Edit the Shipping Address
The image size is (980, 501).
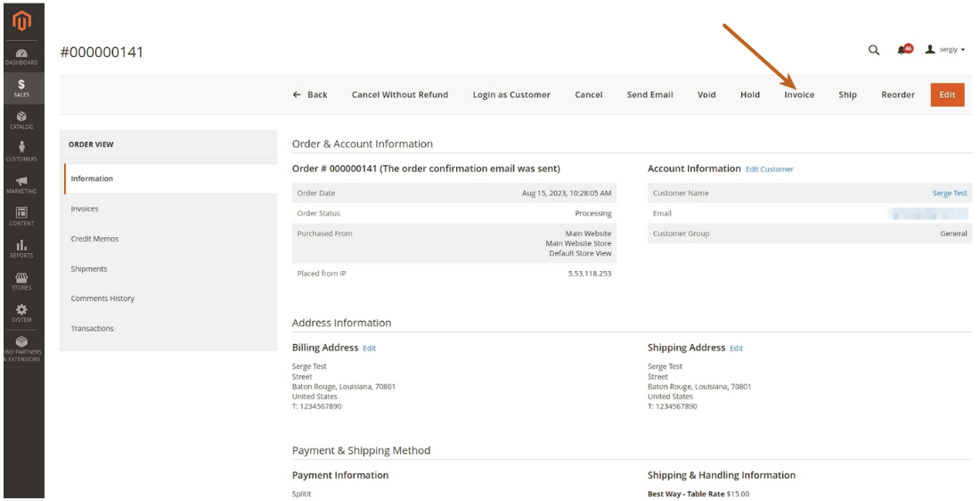point(736,349)
